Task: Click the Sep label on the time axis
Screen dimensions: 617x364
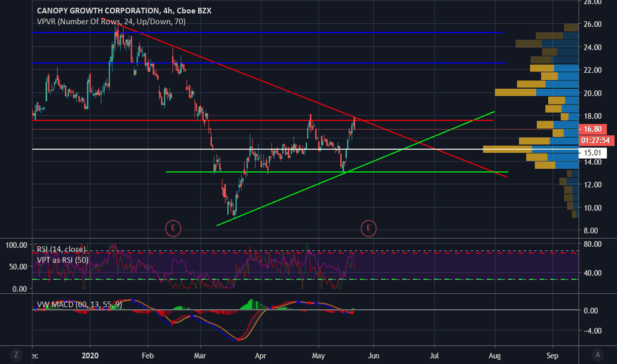Action: point(553,356)
